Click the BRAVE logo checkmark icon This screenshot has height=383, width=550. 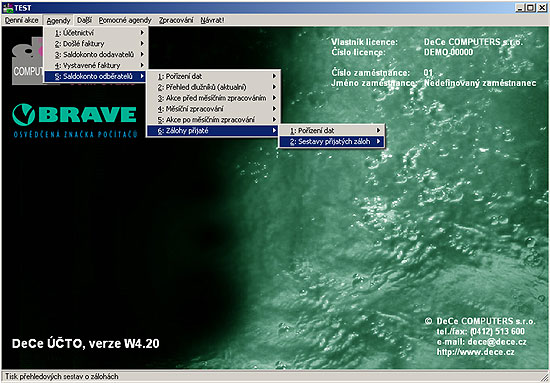pos(24,114)
